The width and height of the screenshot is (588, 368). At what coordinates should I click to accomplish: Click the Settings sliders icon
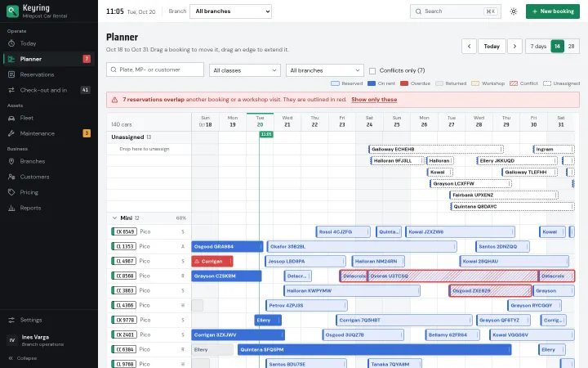point(11,320)
